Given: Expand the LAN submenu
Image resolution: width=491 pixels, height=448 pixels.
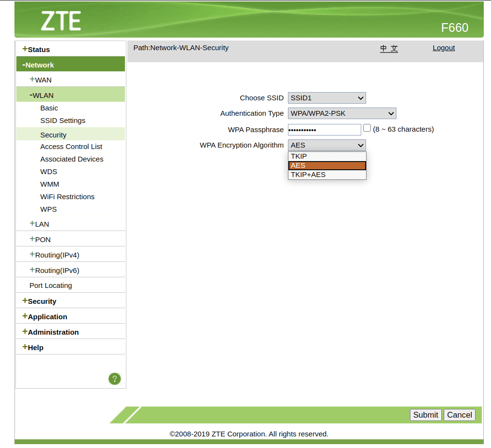Looking at the screenshot, I should [x=39, y=224].
